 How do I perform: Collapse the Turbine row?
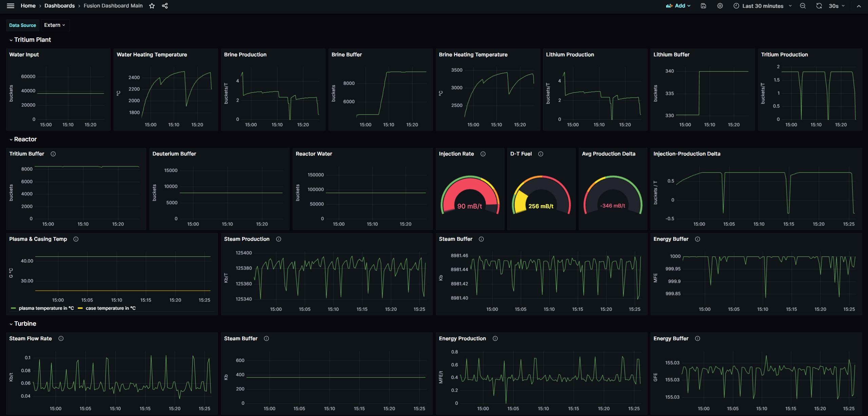[x=23, y=324]
